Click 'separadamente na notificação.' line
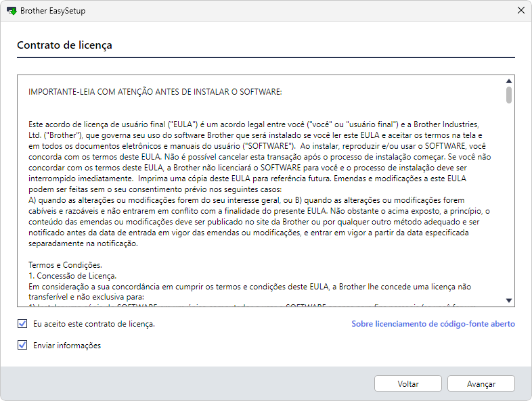 (x=83, y=243)
